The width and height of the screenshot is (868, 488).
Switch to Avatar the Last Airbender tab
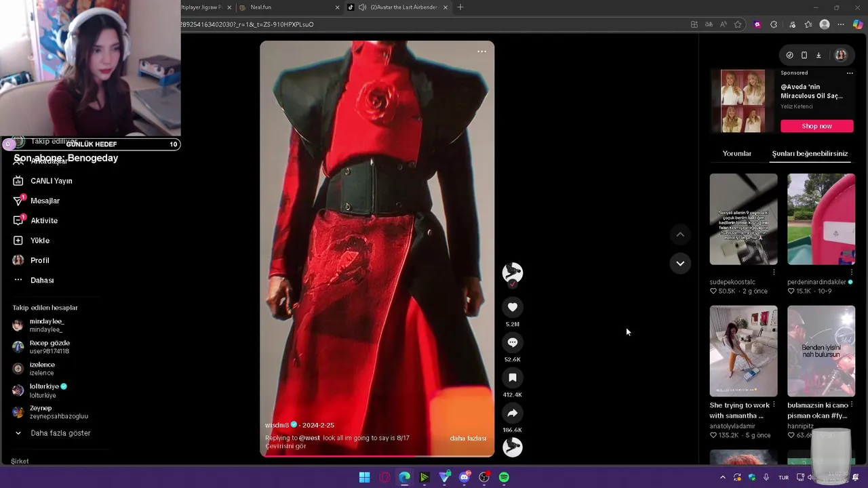pyautogui.click(x=397, y=7)
